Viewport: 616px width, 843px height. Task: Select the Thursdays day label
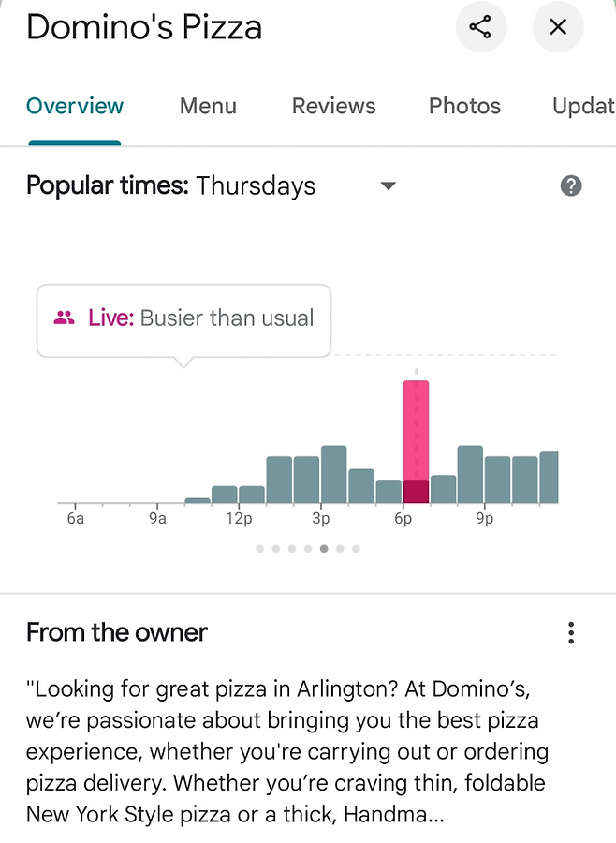(x=256, y=185)
